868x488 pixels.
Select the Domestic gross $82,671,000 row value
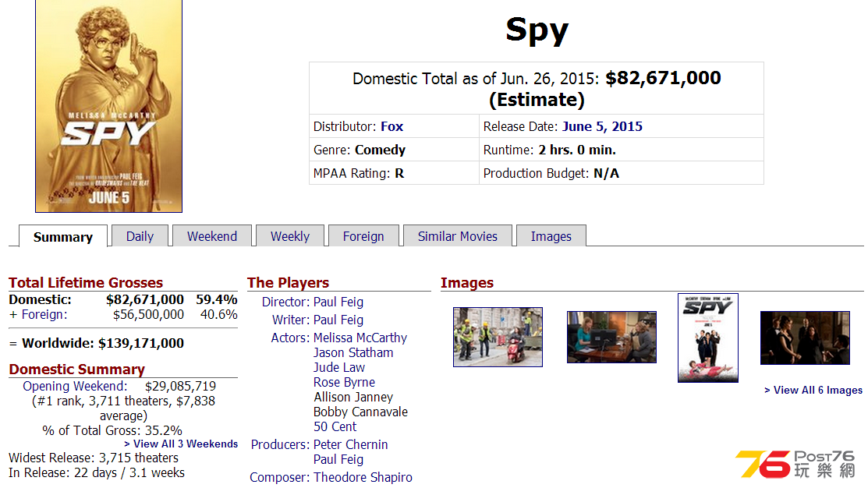(145, 300)
